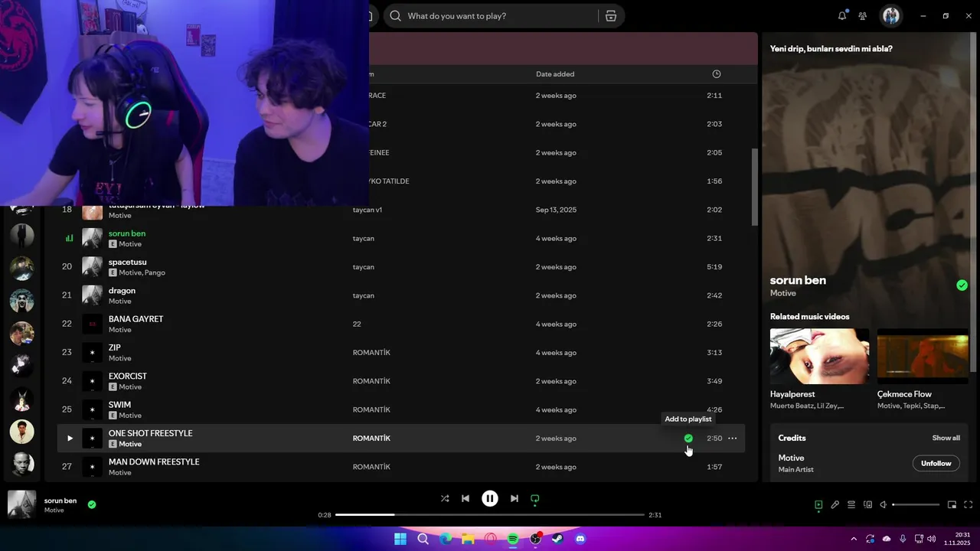Viewport: 980px width, 551px height.
Task: Click the browse icon in the search bar
Action: (x=610, y=16)
